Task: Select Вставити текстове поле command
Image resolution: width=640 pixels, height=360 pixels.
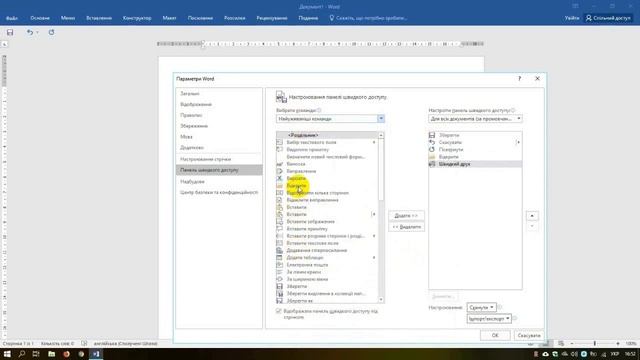Action: tap(313, 243)
